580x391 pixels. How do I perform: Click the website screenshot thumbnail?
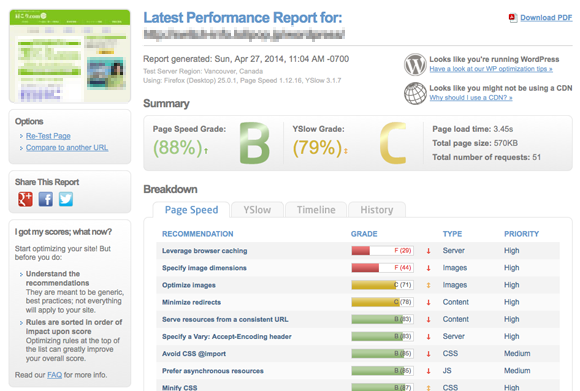click(x=70, y=56)
